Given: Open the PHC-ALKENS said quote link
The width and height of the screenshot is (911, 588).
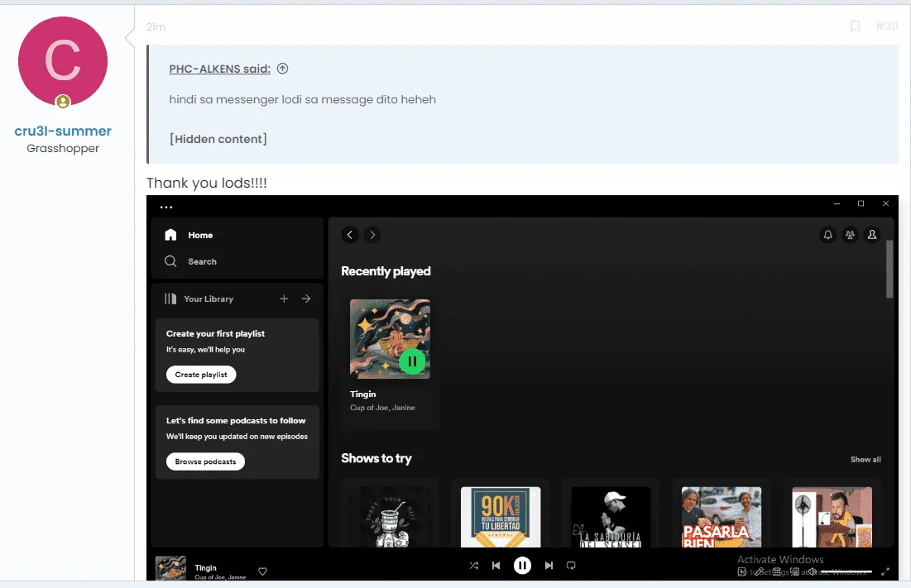Looking at the screenshot, I should [219, 69].
